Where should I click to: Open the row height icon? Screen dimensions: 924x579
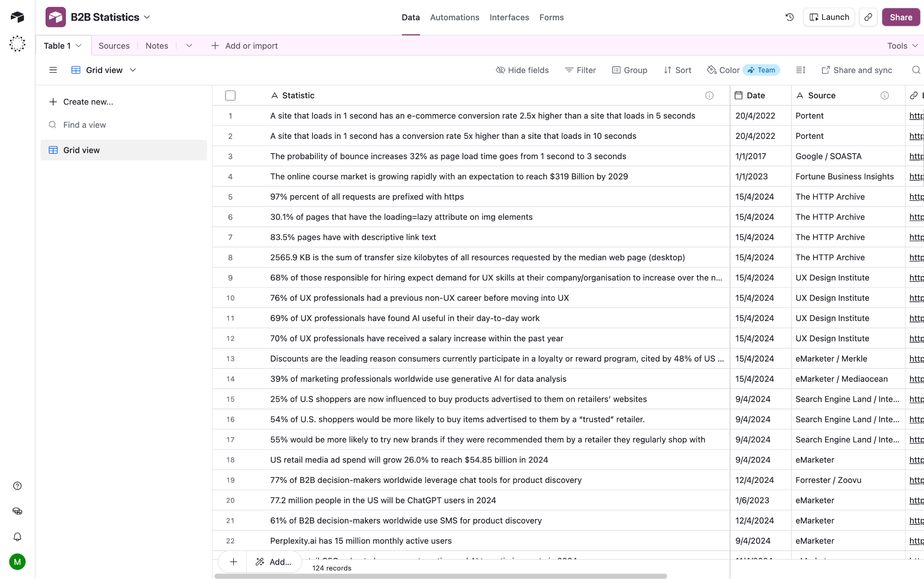click(x=800, y=70)
